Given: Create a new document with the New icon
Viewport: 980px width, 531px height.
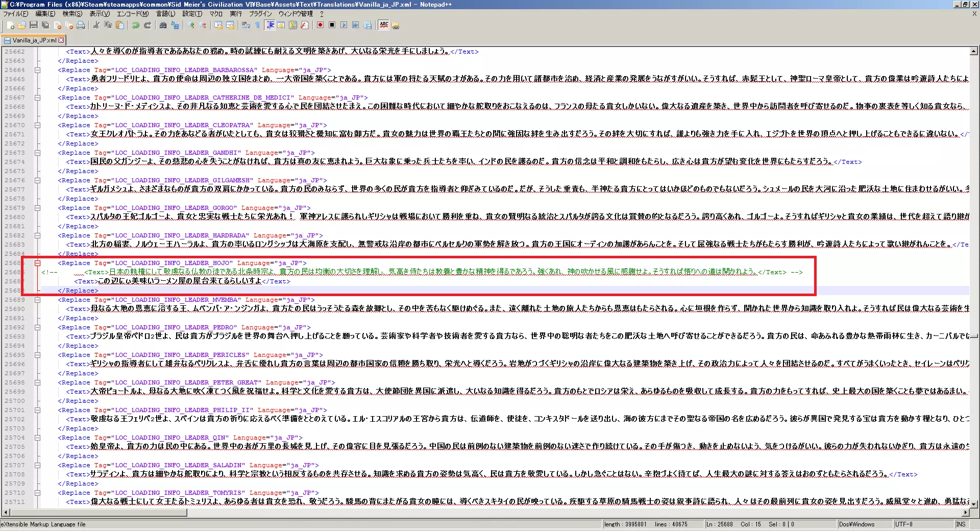Looking at the screenshot, I should click(11, 25).
